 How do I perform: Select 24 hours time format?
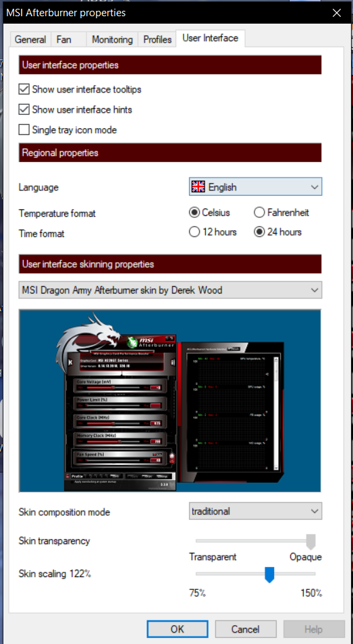pyautogui.click(x=259, y=232)
